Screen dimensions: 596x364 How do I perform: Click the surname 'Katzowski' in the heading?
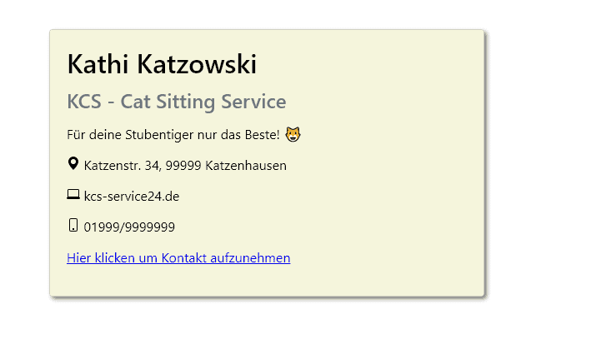coord(197,63)
